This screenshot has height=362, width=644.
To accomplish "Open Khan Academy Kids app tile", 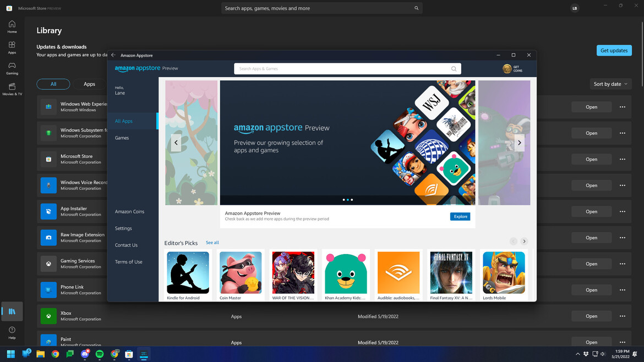I will click(346, 276).
